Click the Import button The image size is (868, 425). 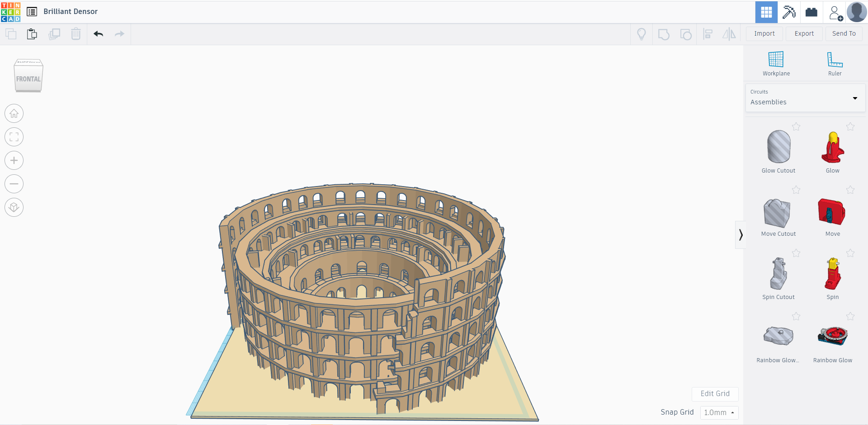pyautogui.click(x=764, y=34)
